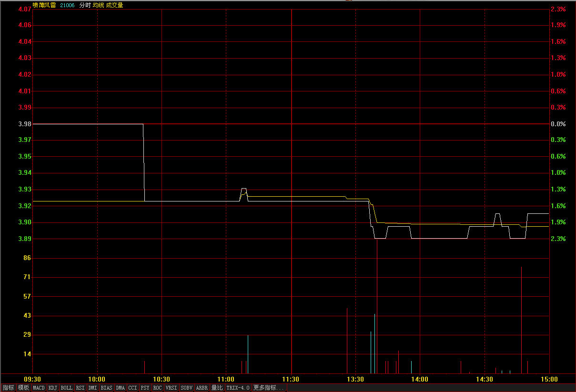Click the 成交量 volume legend label
This screenshot has width=576, height=392.
(115, 5)
